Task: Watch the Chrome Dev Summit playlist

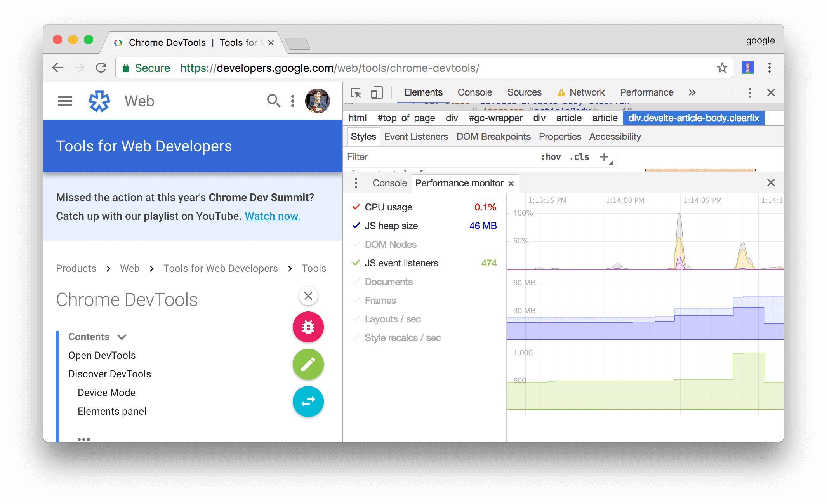Action: click(272, 216)
